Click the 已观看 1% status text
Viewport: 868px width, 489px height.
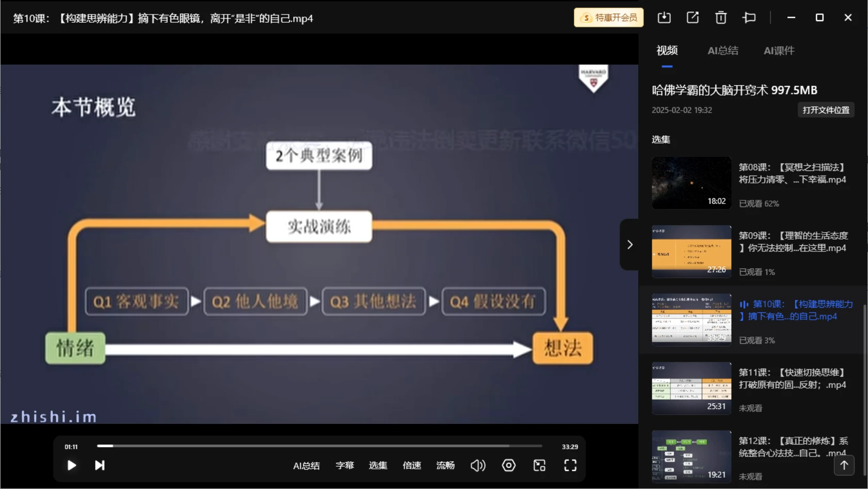[757, 272]
